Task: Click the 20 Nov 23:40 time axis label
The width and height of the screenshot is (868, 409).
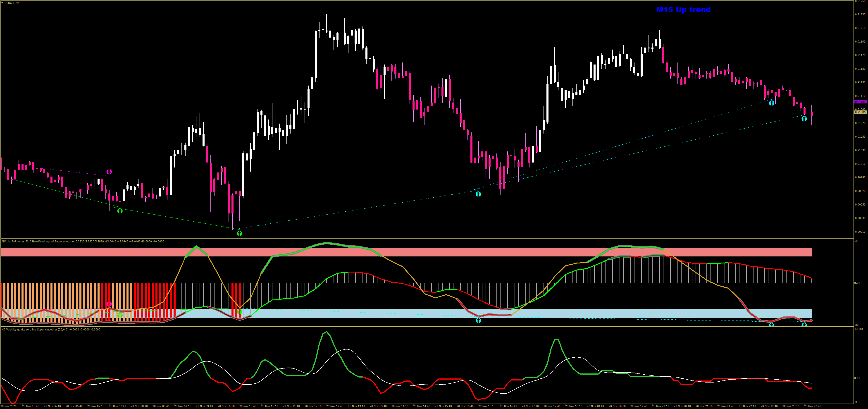Action: pos(812,406)
